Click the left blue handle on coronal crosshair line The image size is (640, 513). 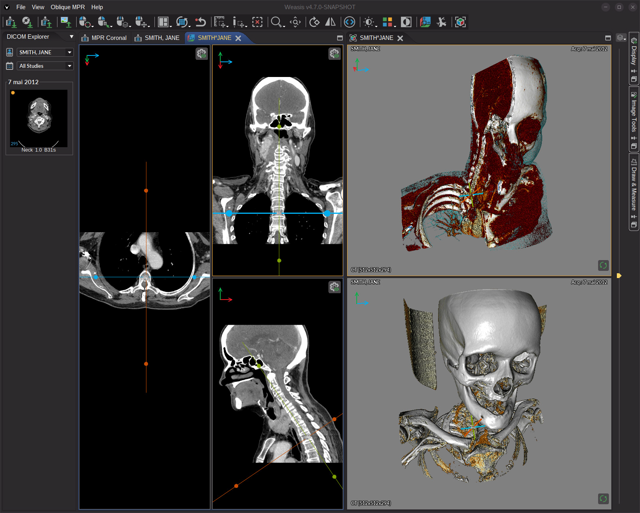(229, 213)
